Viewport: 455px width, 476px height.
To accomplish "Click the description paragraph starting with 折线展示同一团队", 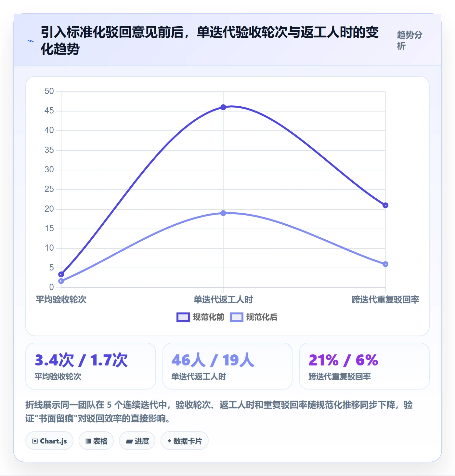I will point(219,411).
